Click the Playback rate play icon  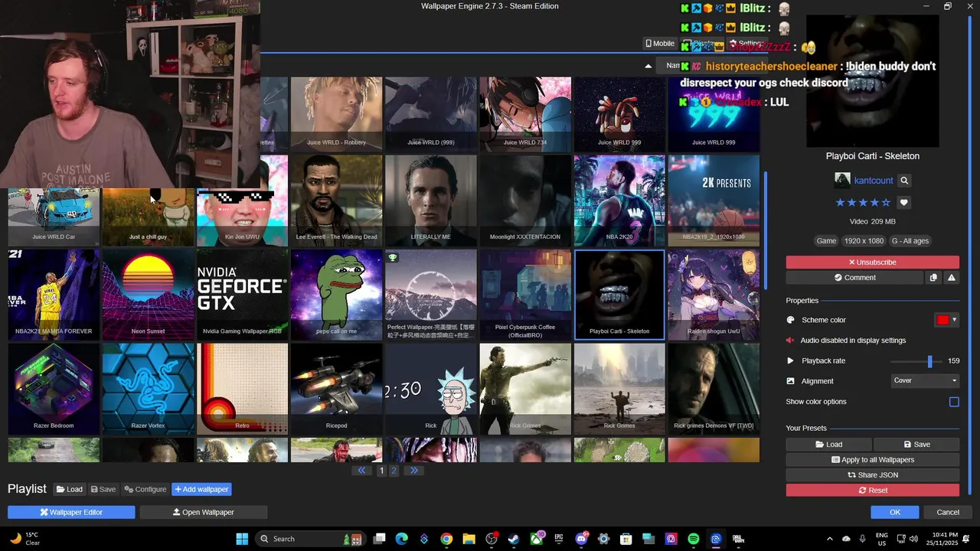(791, 360)
